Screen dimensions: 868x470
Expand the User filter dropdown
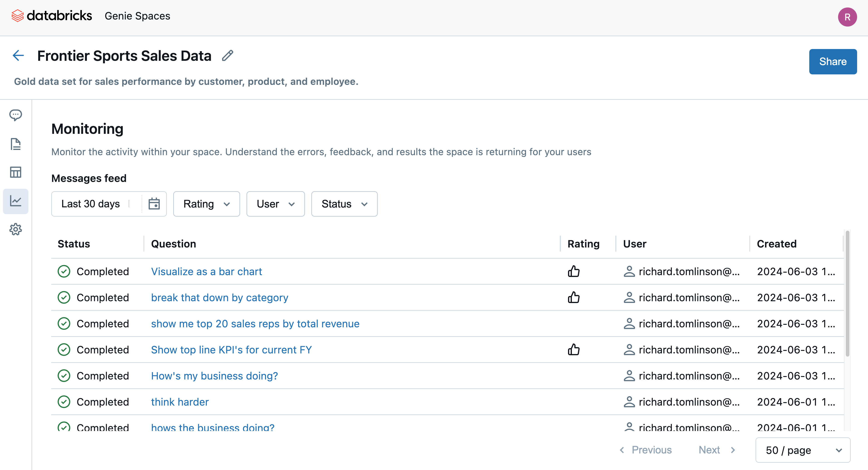pyautogui.click(x=275, y=204)
